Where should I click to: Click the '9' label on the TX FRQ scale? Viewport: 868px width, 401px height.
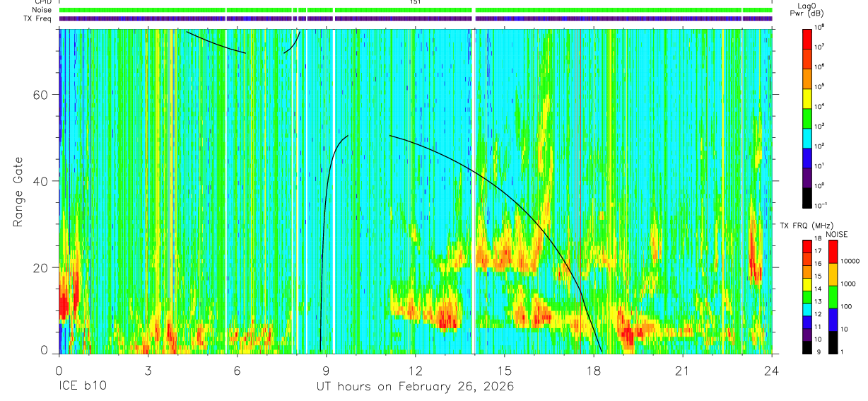click(817, 351)
